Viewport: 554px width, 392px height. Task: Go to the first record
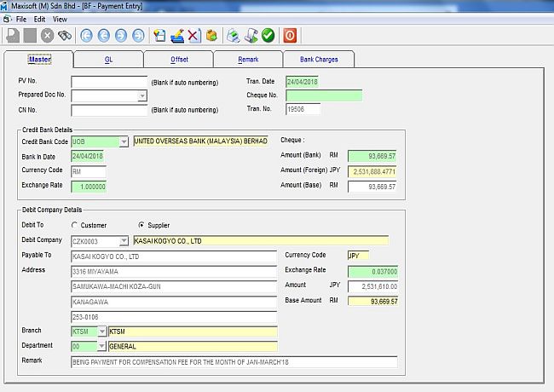click(x=86, y=36)
